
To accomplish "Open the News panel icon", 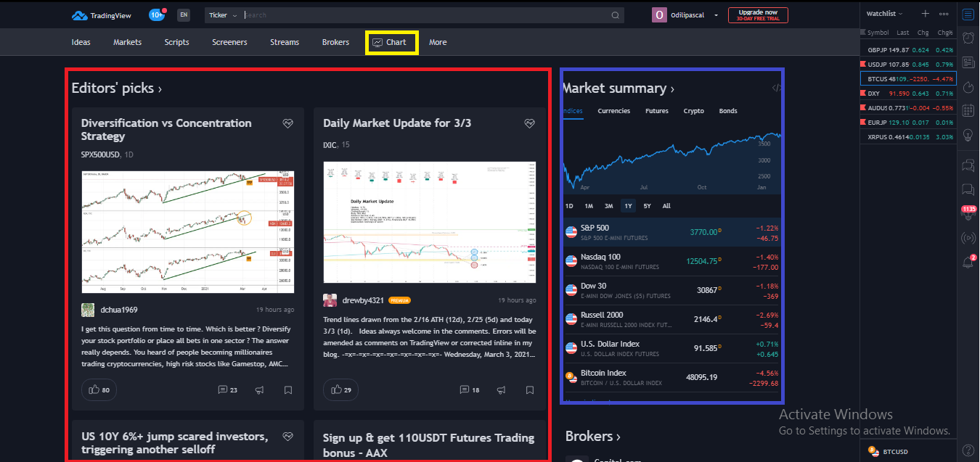I will pos(968,62).
